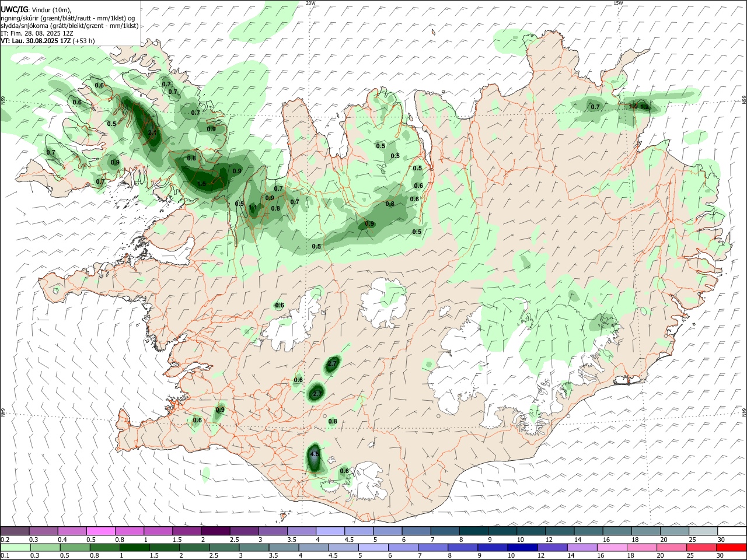Click header line starting 'rigning/skúrir'
The width and height of the screenshot is (747, 560).
tap(68, 18)
